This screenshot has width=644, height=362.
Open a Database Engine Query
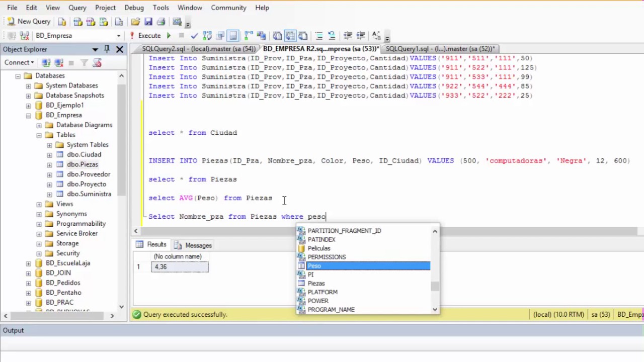coord(62,22)
